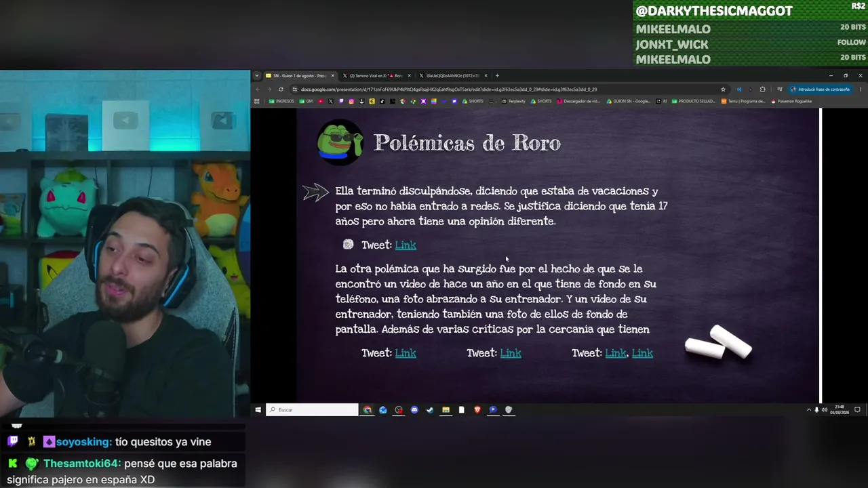Go back to the previous page
Image resolution: width=868 pixels, height=488 pixels.
(x=257, y=89)
